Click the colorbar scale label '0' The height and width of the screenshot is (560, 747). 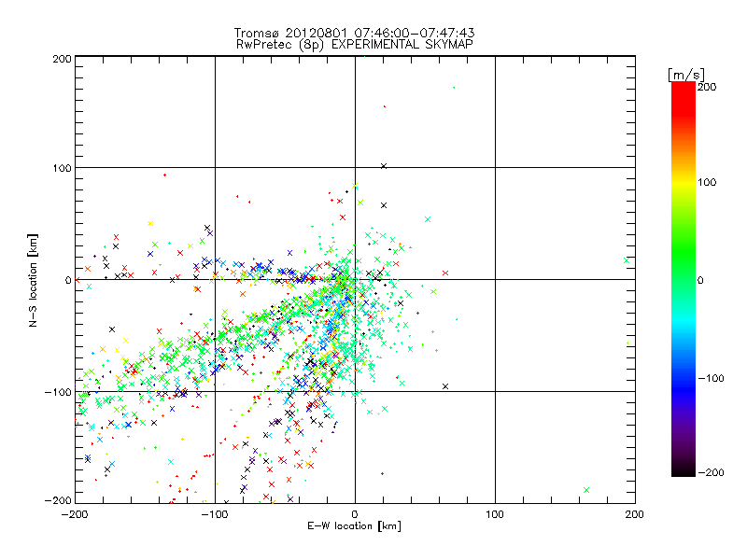700,280
